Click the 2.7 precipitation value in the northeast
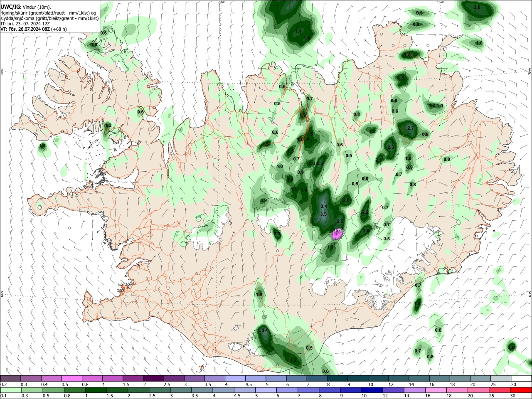 pyautogui.click(x=411, y=128)
